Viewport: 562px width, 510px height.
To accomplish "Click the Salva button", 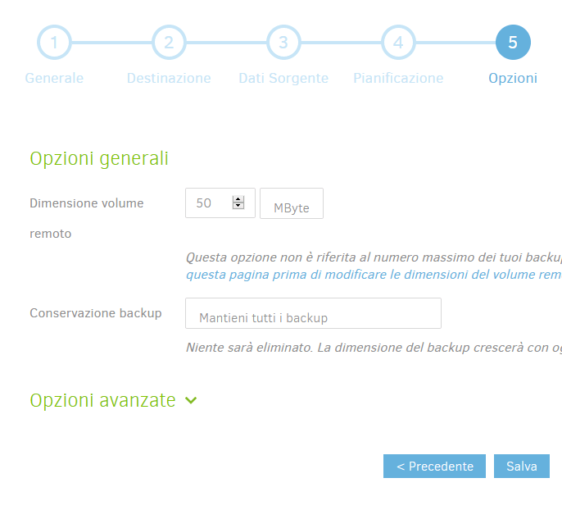I will tap(521, 466).
